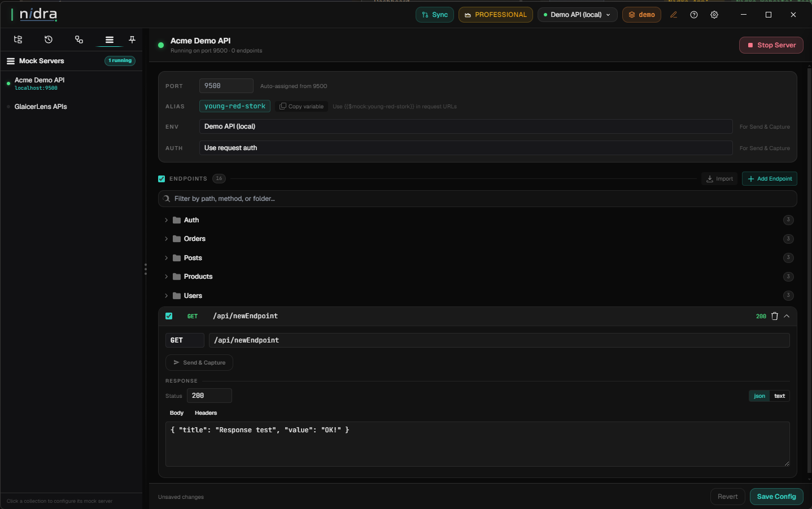The height and width of the screenshot is (509, 812).
Task: Click the PROFESSIONAL plan badge
Action: click(x=496, y=15)
